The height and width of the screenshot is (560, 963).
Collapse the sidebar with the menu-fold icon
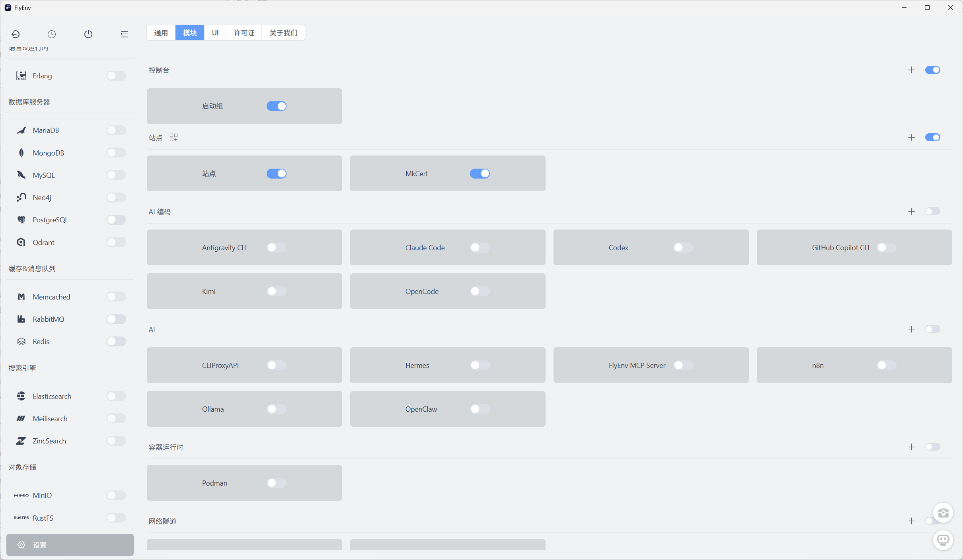[125, 34]
